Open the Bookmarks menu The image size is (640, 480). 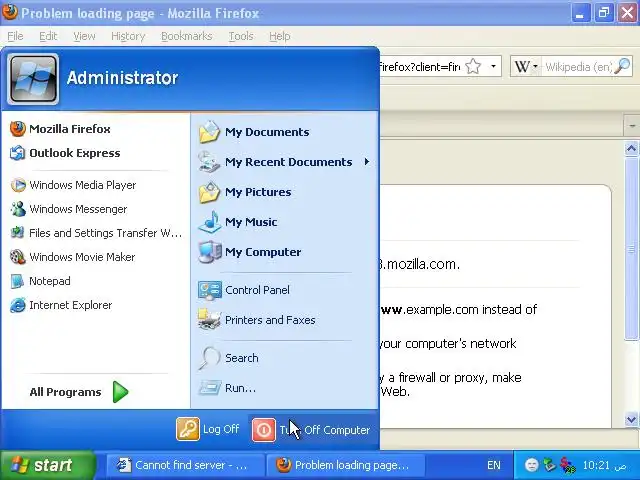187,36
